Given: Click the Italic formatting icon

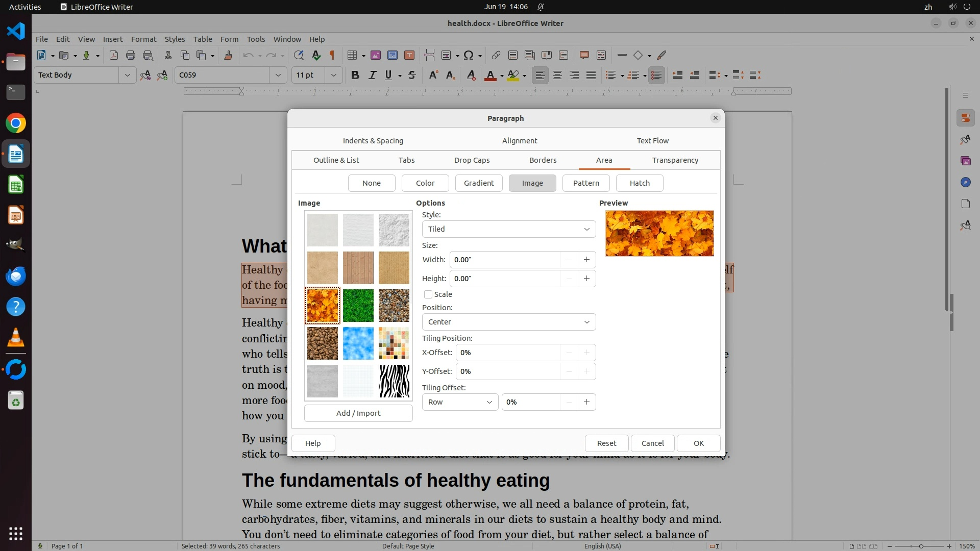Looking at the screenshot, I should coord(372,75).
